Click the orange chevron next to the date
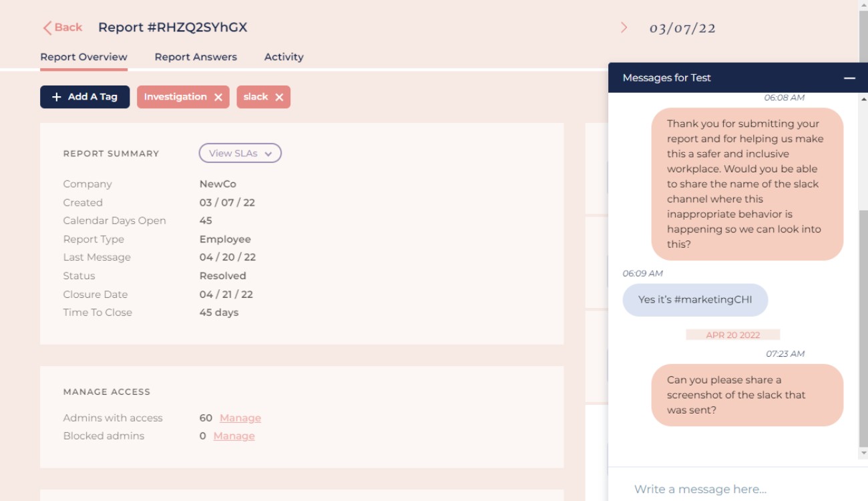The image size is (868, 501). click(624, 27)
